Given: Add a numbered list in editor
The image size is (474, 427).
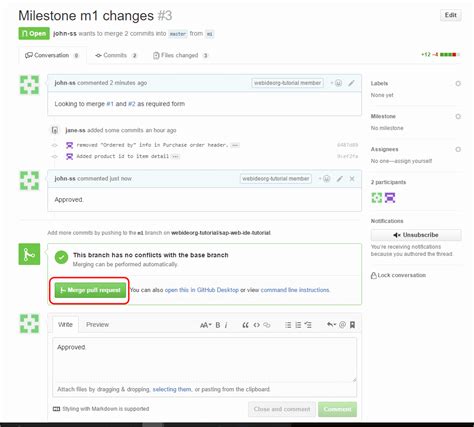Looking at the screenshot, I should pos(298,325).
